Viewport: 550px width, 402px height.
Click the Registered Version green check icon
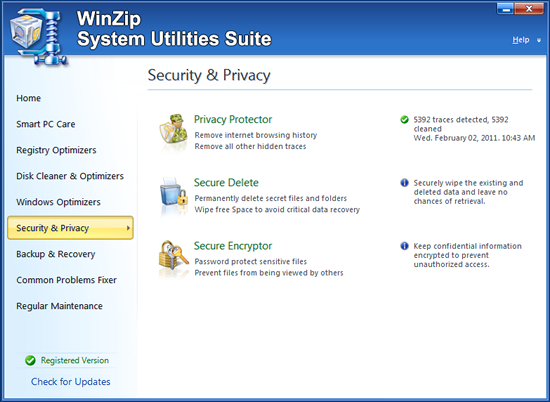30,360
